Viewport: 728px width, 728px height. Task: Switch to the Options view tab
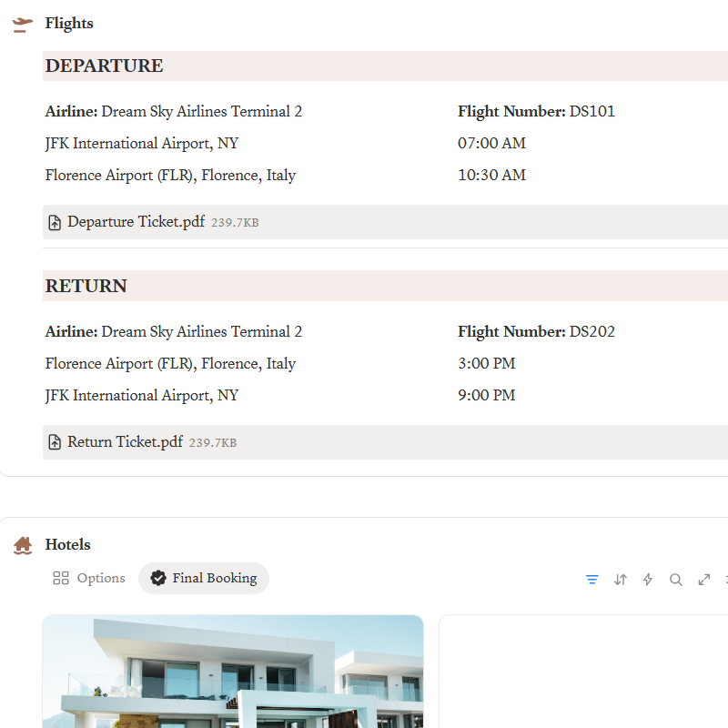pos(89,579)
